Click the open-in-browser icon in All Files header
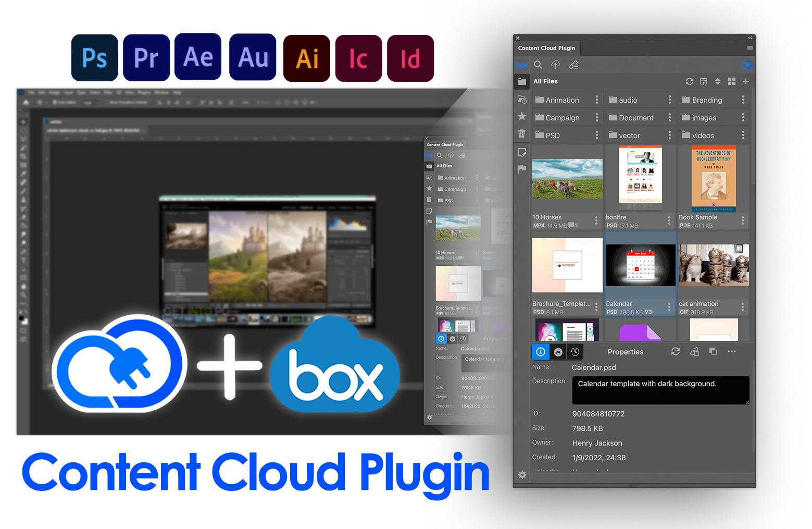The height and width of the screenshot is (529, 812). pos(704,81)
